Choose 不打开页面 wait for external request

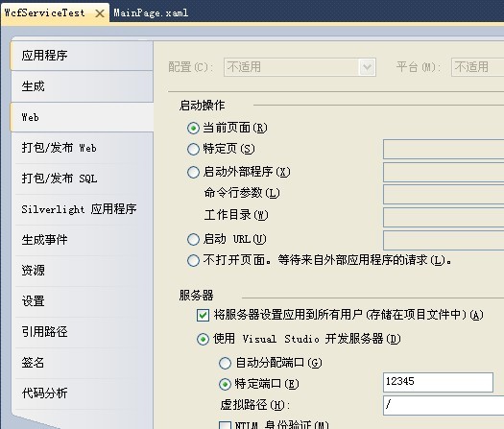193,261
